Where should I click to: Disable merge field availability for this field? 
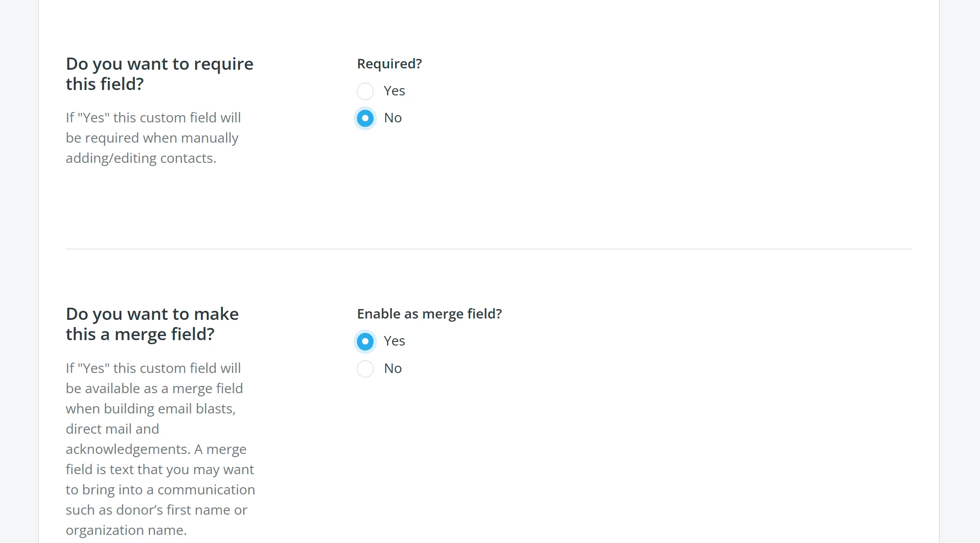coord(365,369)
